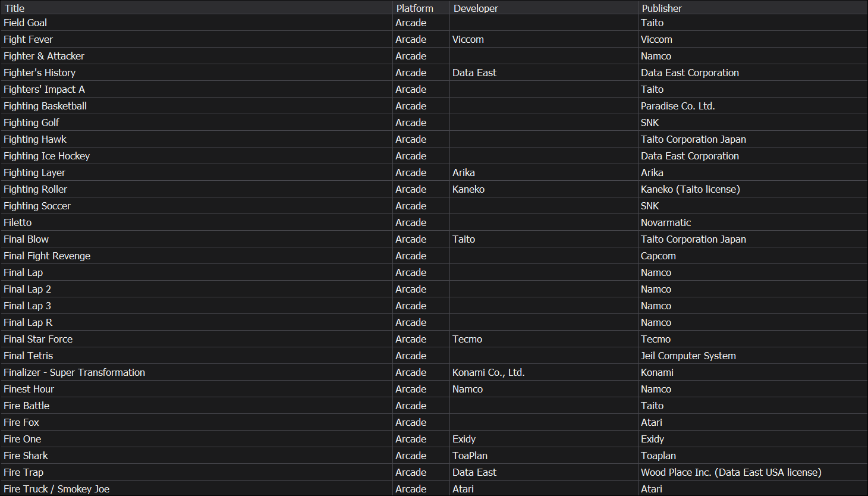Select the plain Final Lap title
This screenshot has height=496, width=868.
tap(23, 272)
